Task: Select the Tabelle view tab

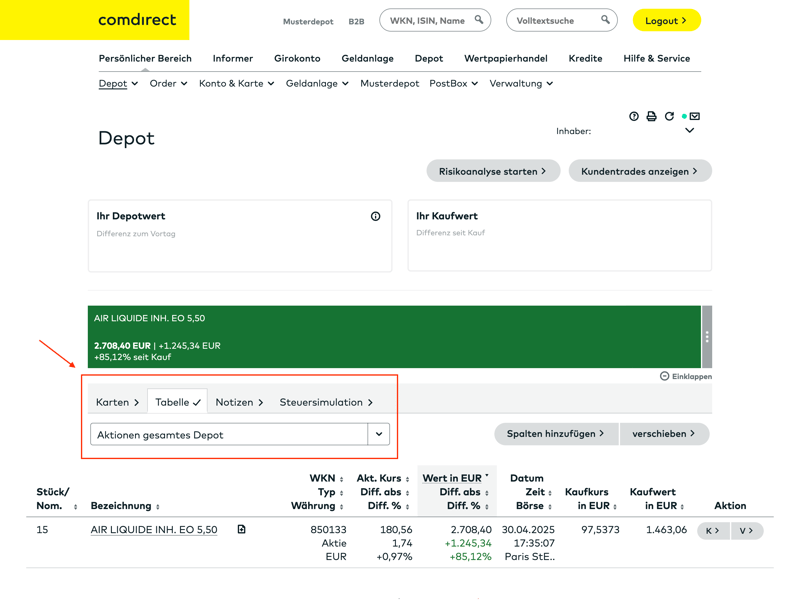Action: click(178, 402)
